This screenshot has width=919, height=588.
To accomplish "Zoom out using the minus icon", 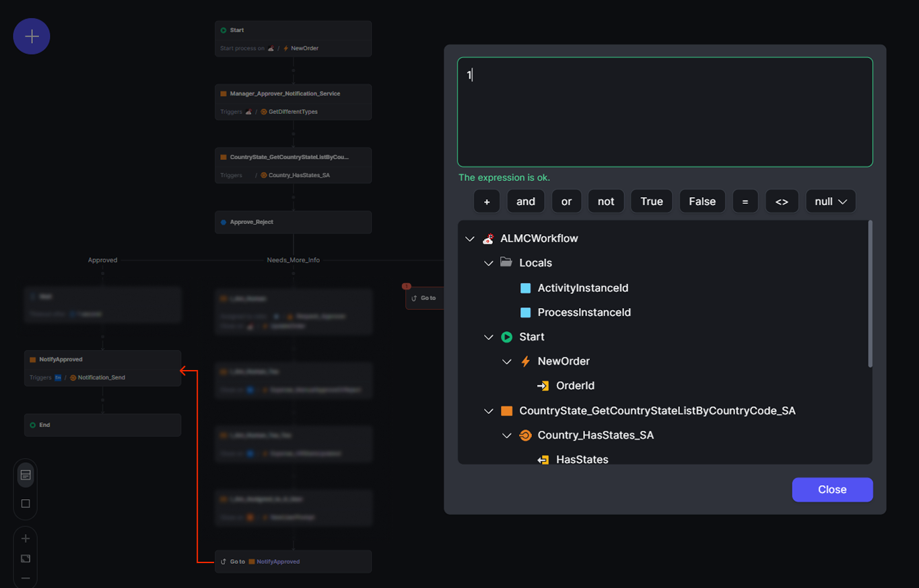I will click(x=25, y=579).
